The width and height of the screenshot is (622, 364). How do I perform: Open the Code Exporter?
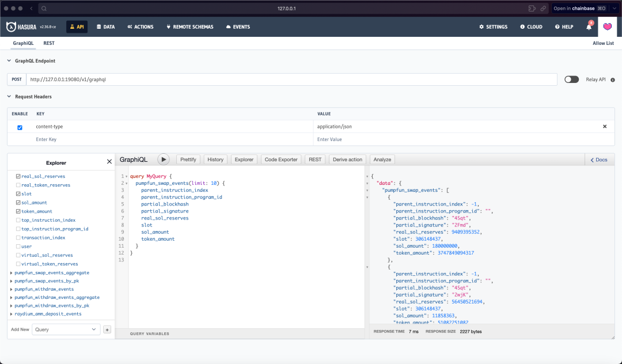click(x=281, y=160)
